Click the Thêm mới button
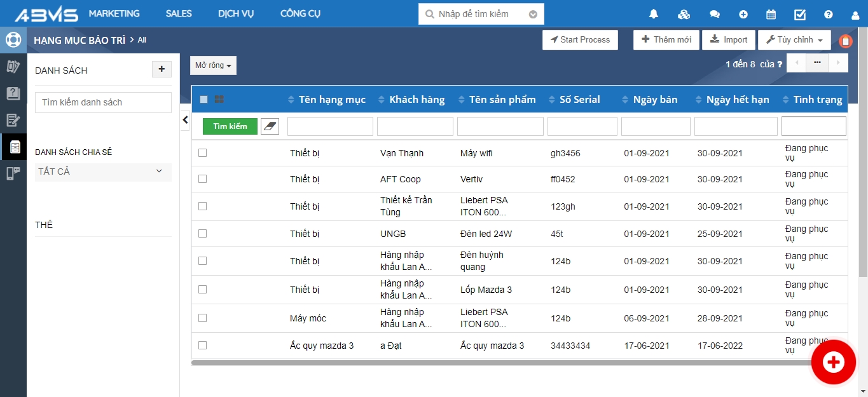This screenshot has height=397, width=868. point(666,40)
